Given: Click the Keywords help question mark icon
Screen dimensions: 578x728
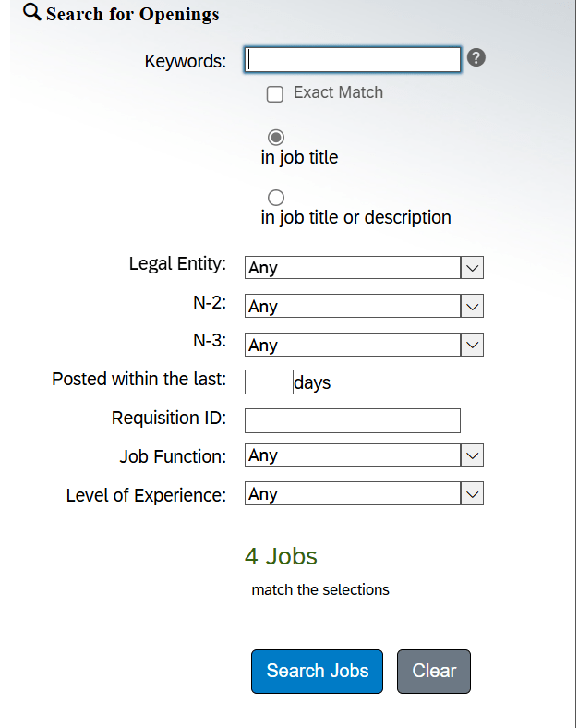Looking at the screenshot, I should point(476,57).
